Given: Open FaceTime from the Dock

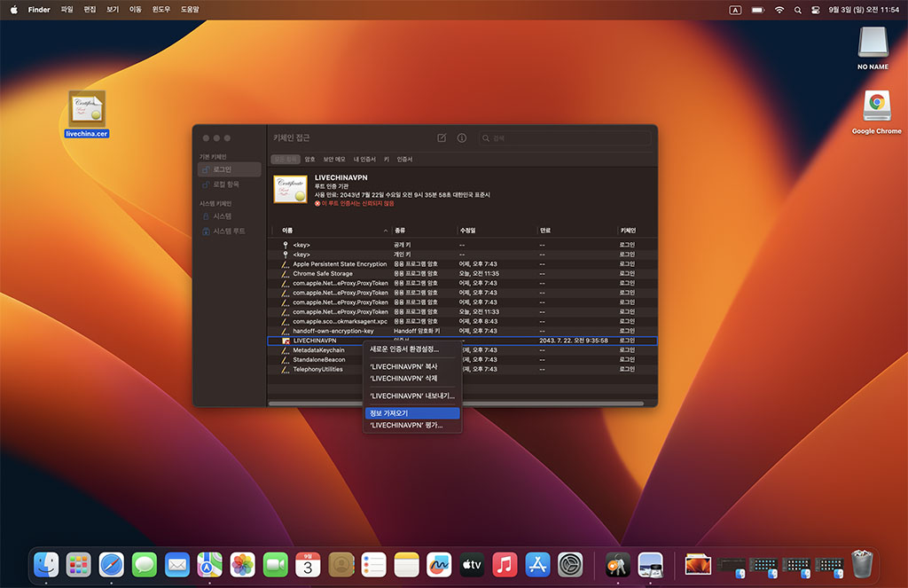Looking at the screenshot, I should (x=276, y=564).
